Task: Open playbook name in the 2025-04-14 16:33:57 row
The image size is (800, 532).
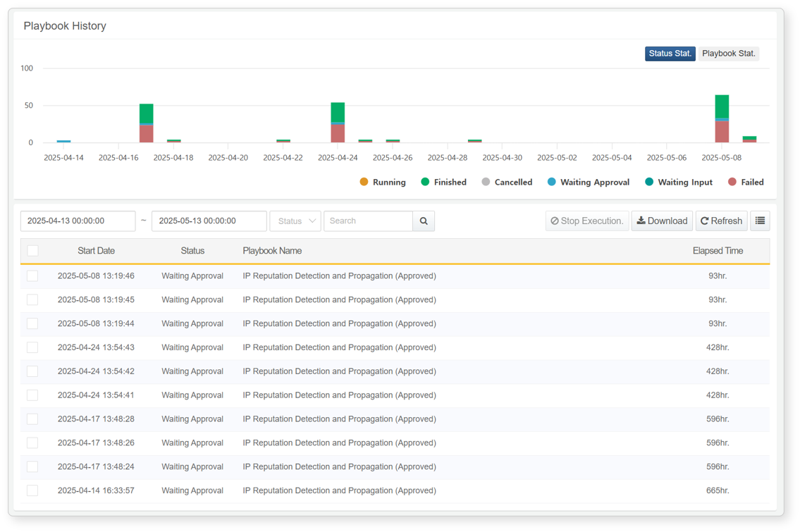Action: 339,490
